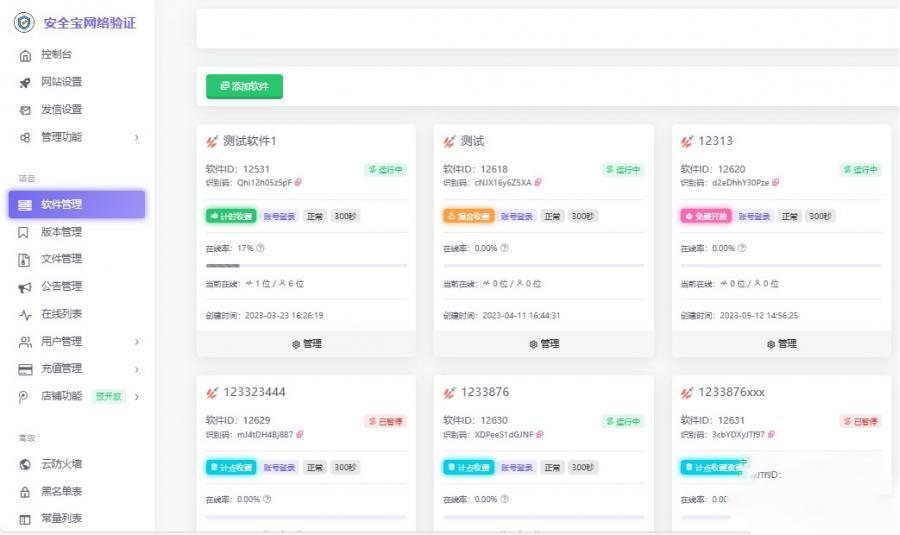Click 管理 on the 测试 card
This screenshot has height=535, width=900.
pyautogui.click(x=544, y=344)
